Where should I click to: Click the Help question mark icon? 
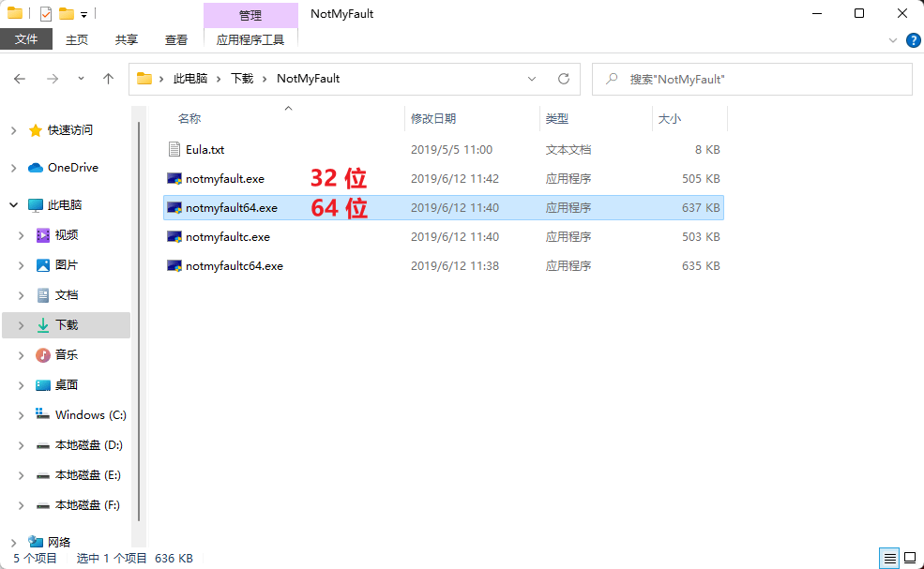point(913,40)
